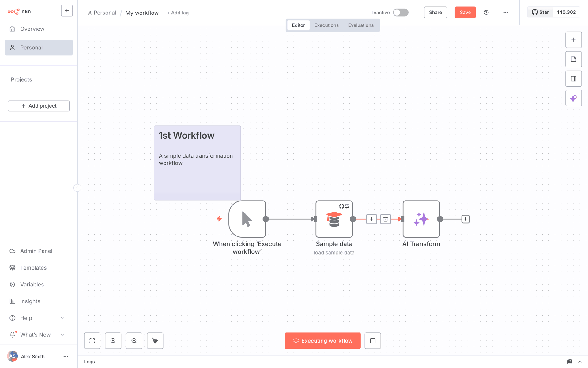Open workflow history
Screen dimensions: 588x368
point(486,13)
